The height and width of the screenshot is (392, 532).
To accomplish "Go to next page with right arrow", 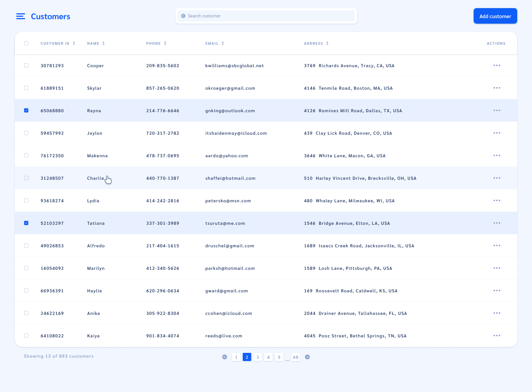I will point(307,357).
